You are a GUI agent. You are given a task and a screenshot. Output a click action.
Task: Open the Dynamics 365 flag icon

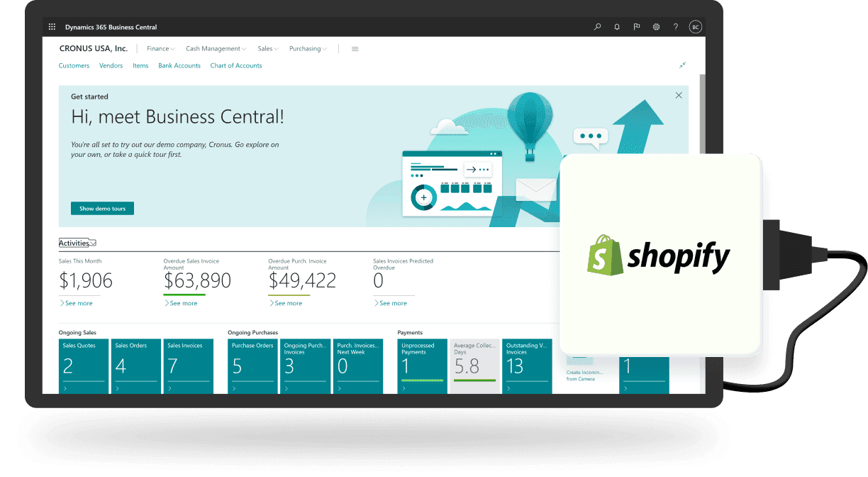click(636, 26)
